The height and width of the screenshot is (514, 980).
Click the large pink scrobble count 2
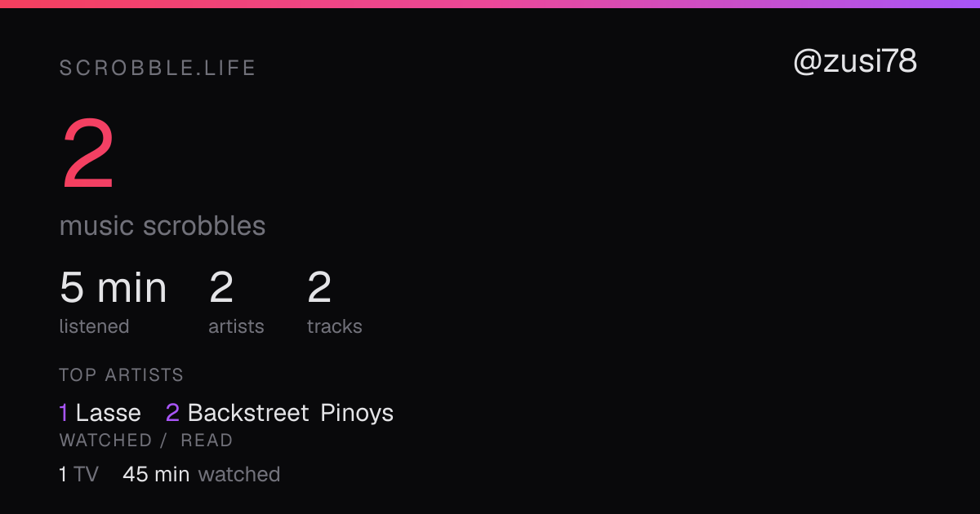[88, 155]
